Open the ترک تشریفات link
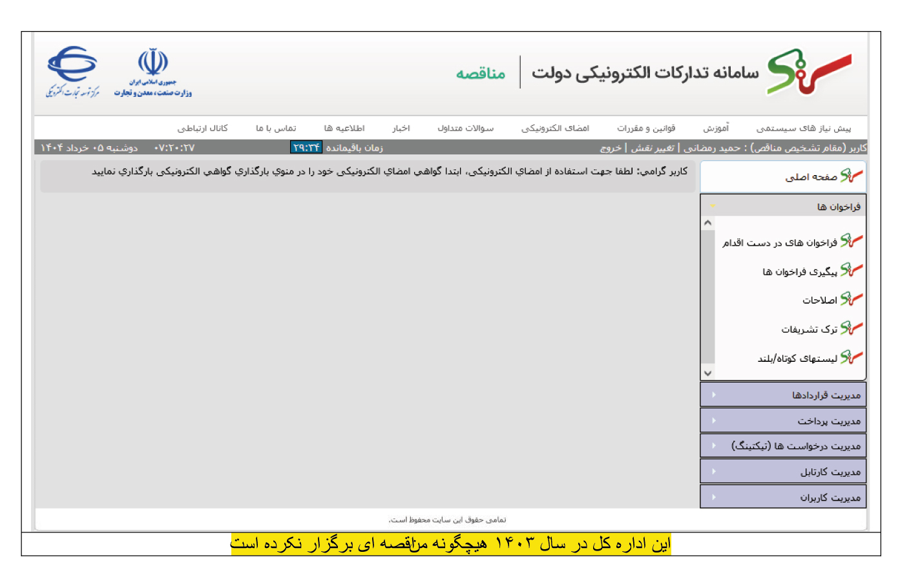The width and height of the screenshot is (900, 588). [x=810, y=329]
